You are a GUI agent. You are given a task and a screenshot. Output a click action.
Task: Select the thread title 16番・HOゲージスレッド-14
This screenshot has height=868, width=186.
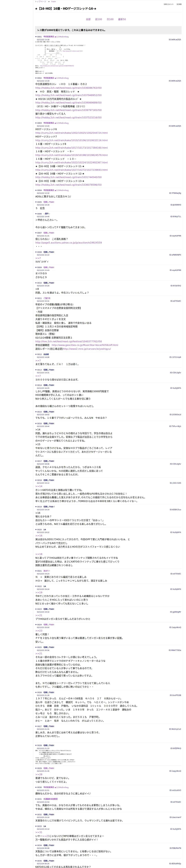tap(65, 9)
